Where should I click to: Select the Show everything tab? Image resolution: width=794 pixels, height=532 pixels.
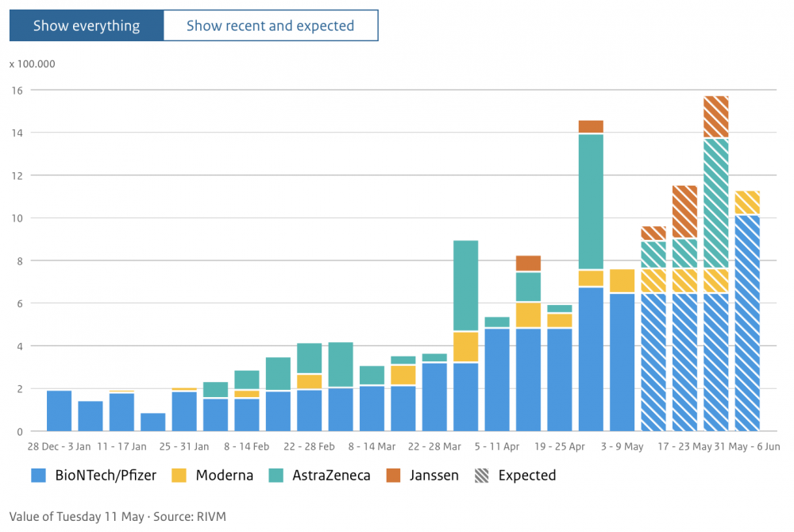[x=87, y=25]
